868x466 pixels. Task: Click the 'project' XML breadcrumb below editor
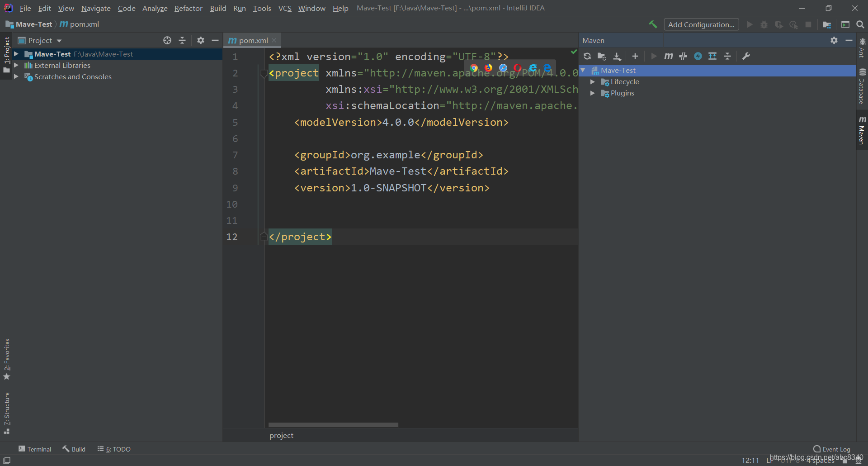281,435
